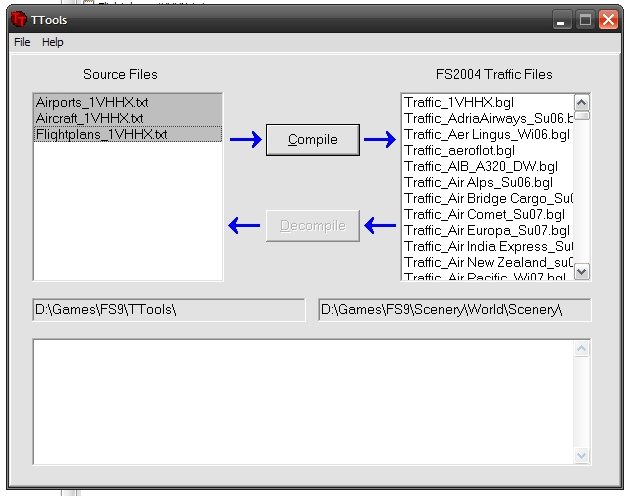Image resolution: width=630 pixels, height=496 pixels.
Task: Select Traffic_Air India Express file
Action: tap(488, 246)
